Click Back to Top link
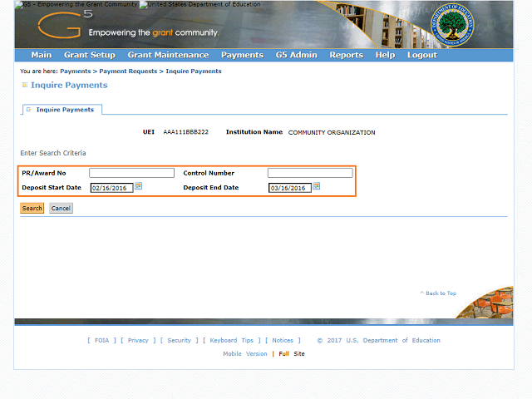Image resolution: width=532 pixels, height=399 pixels. pyautogui.click(x=438, y=293)
